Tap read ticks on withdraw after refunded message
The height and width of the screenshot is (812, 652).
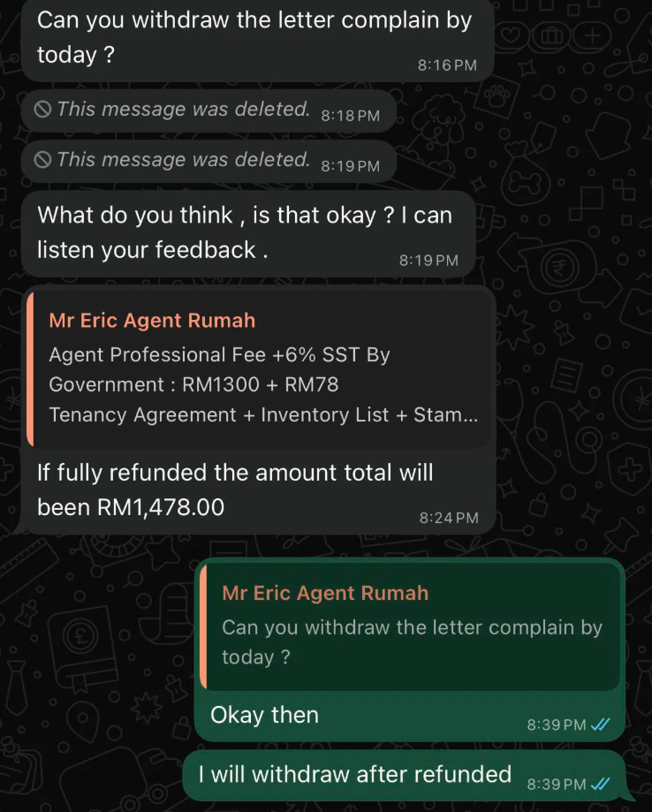point(601,784)
